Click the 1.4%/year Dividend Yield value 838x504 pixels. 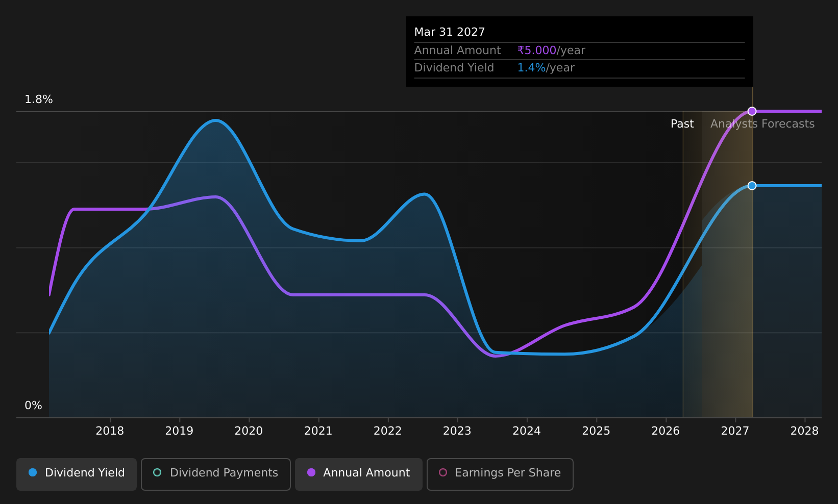coord(546,68)
